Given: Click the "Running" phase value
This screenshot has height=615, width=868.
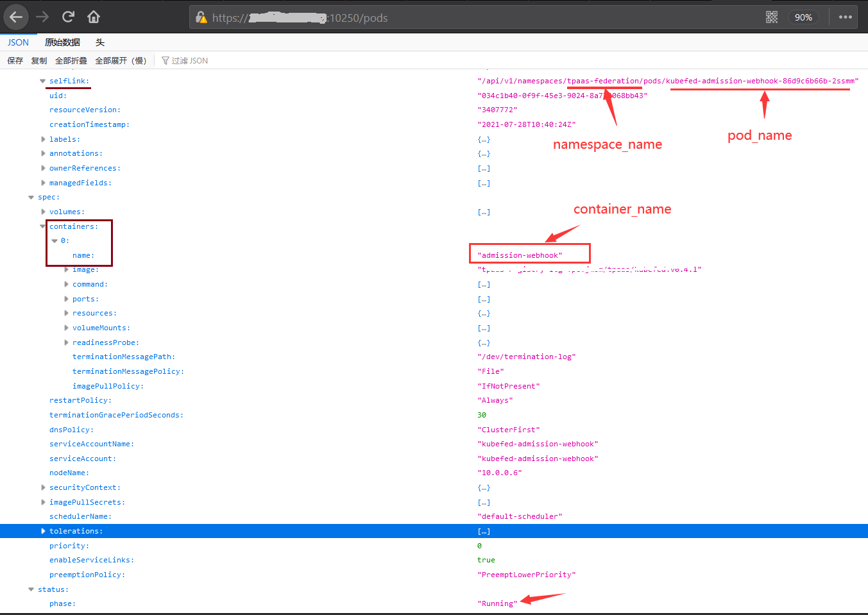Looking at the screenshot, I should pyautogui.click(x=497, y=603).
